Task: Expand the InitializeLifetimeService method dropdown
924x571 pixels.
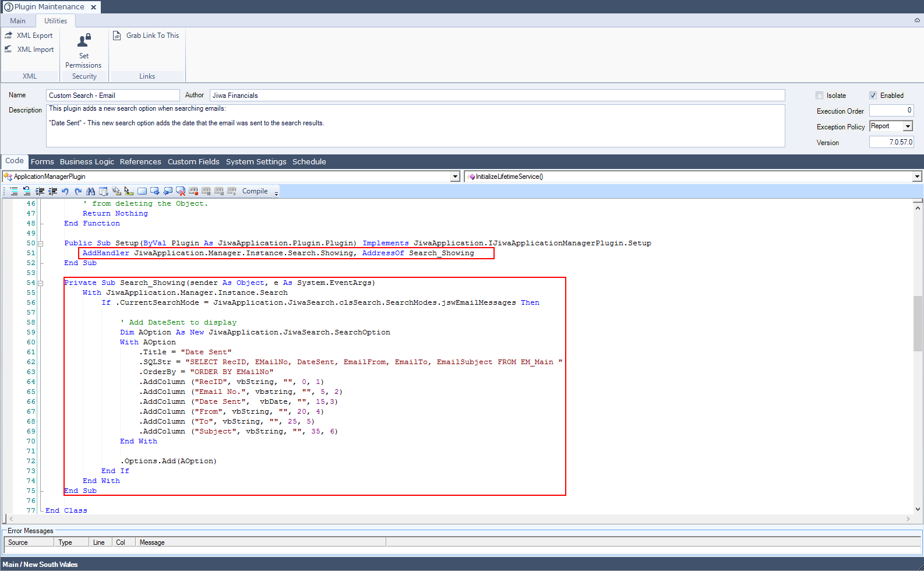Action: 916,177
